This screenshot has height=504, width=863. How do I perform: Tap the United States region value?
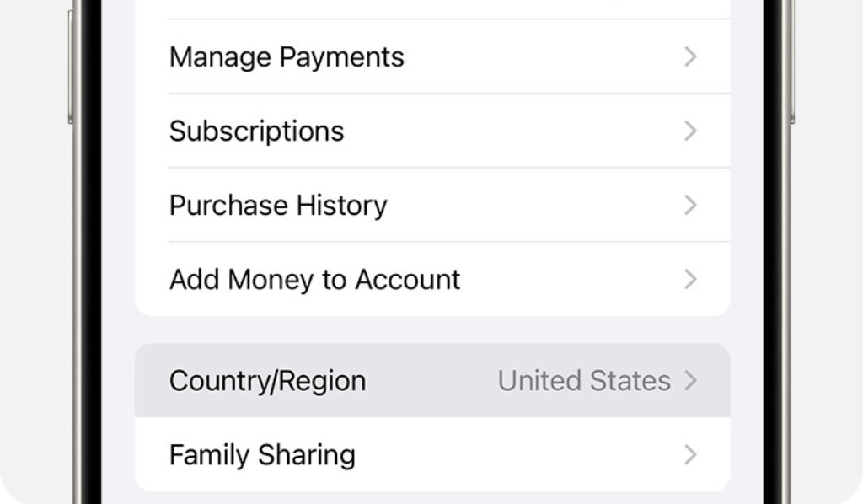[x=584, y=381]
